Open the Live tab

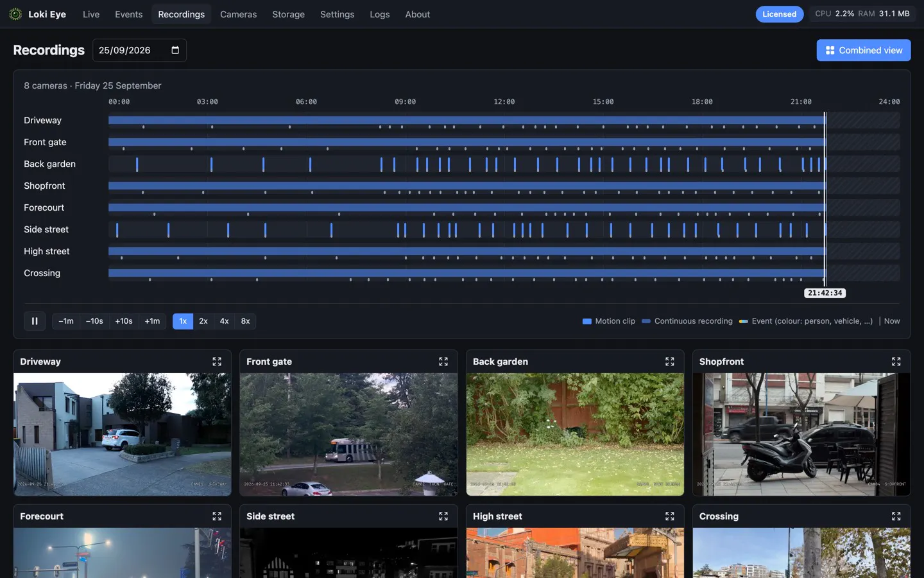click(x=91, y=14)
